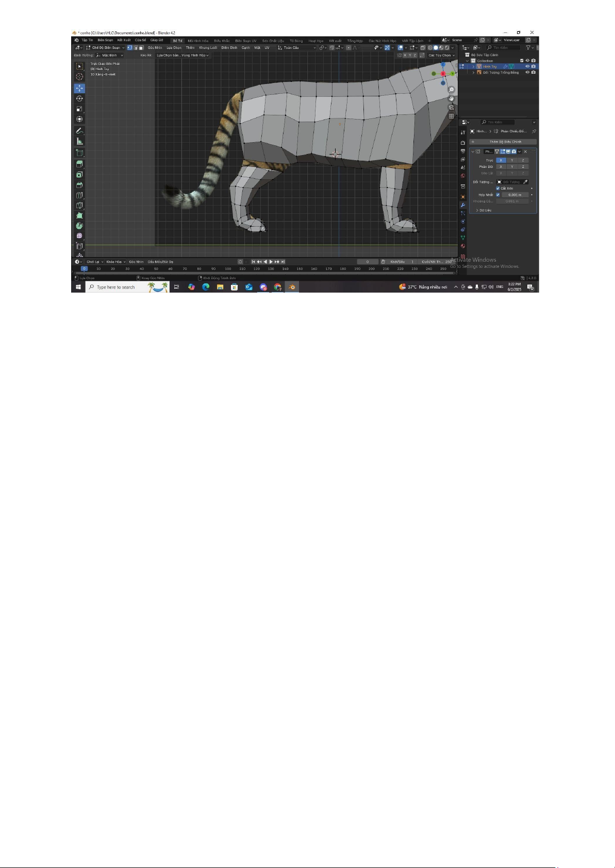Open the Khóa Hóa timeline dropdown
This screenshot has height=868, width=615.
click(116, 262)
